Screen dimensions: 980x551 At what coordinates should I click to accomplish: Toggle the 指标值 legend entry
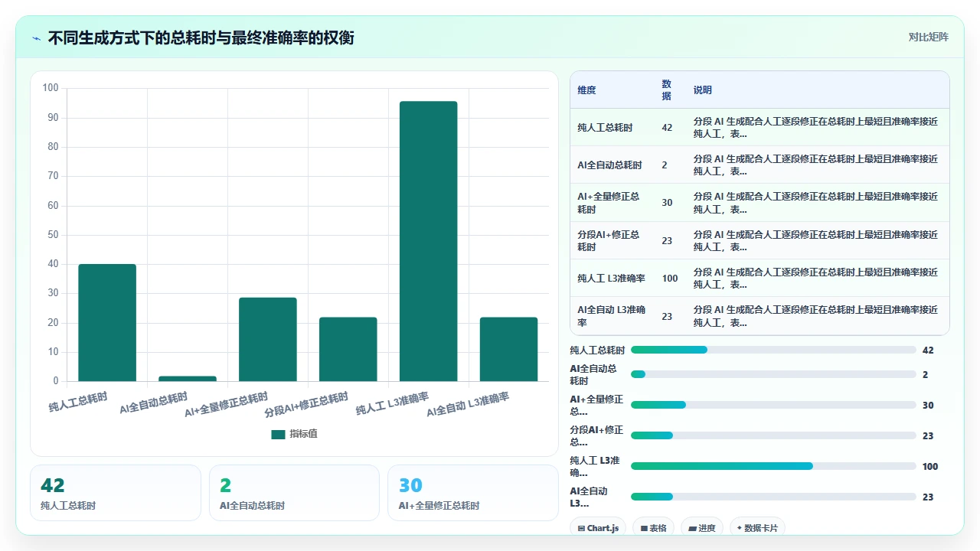click(x=294, y=434)
